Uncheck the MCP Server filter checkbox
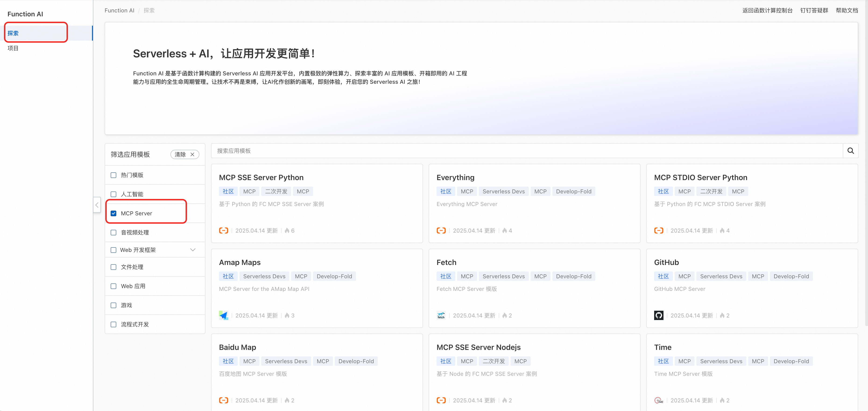Screen dimensions: 868x411 (x=113, y=213)
